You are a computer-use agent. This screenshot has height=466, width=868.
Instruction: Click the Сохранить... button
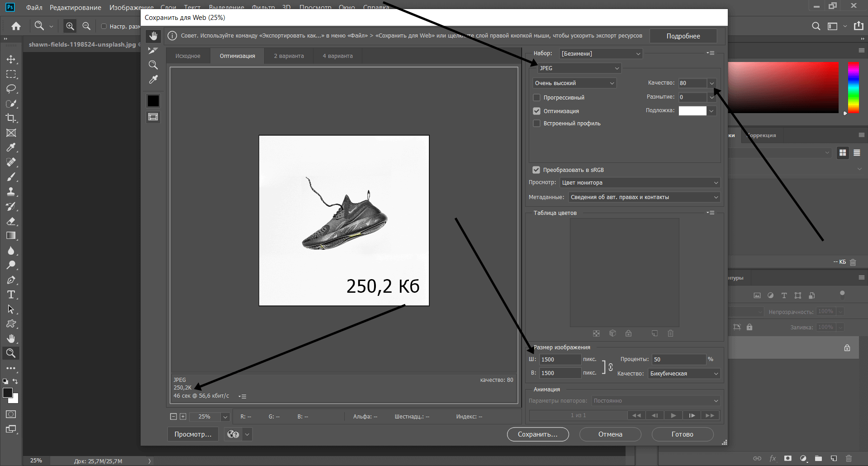point(538,434)
